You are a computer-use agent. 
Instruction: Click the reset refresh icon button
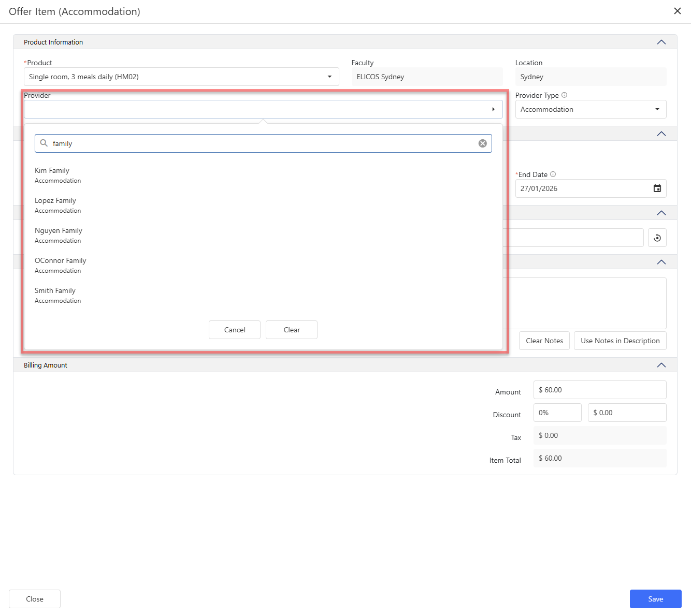click(x=657, y=238)
